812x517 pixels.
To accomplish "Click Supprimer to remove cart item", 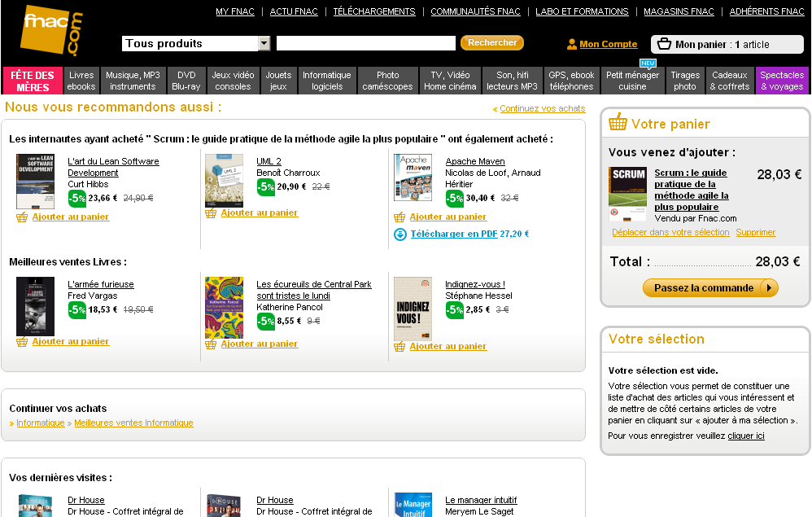I will [x=756, y=233].
